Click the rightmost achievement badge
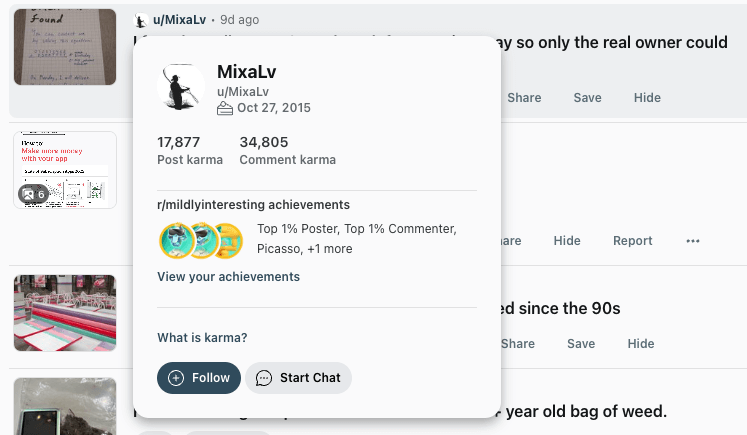The width and height of the screenshot is (747, 435). coord(228,240)
